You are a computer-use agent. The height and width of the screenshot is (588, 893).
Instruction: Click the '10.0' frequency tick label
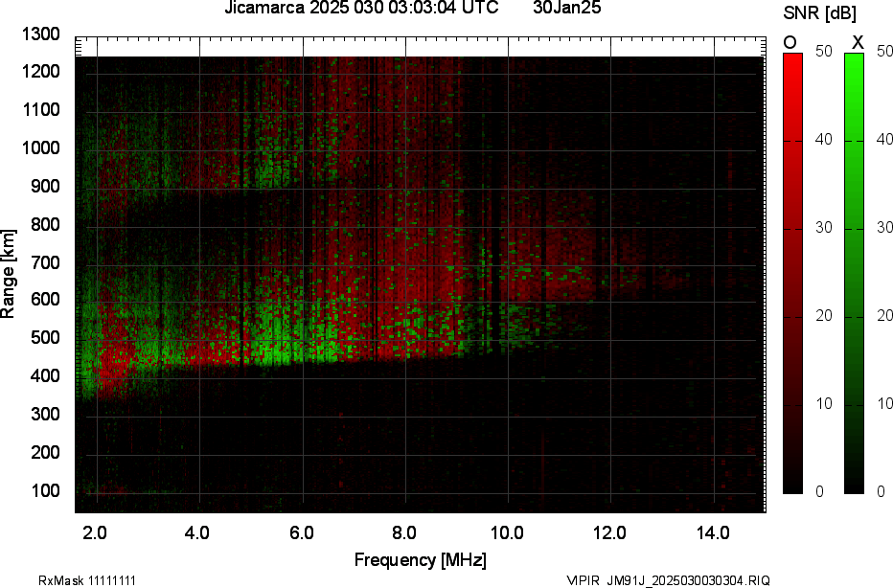click(507, 533)
